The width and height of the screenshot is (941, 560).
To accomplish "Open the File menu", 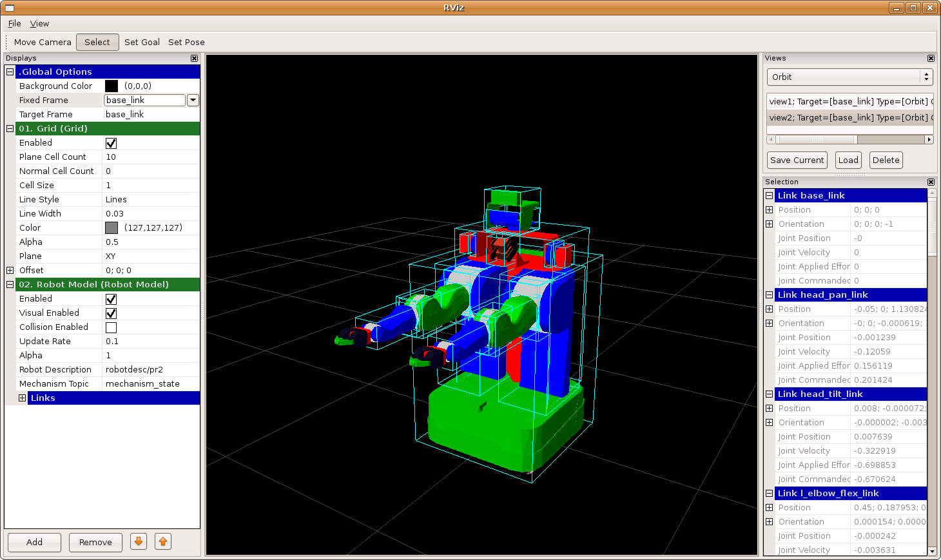I will click(x=14, y=24).
